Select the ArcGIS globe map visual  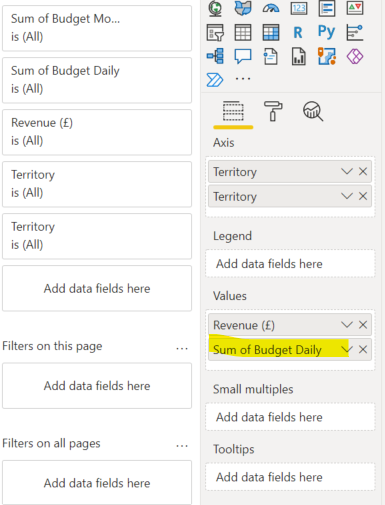215,8
